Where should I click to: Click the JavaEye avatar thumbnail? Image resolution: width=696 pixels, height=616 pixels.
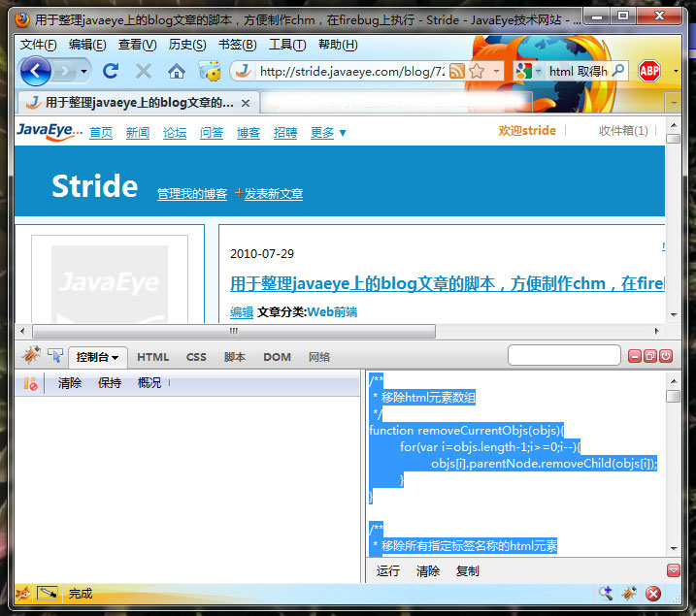point(110,283)
